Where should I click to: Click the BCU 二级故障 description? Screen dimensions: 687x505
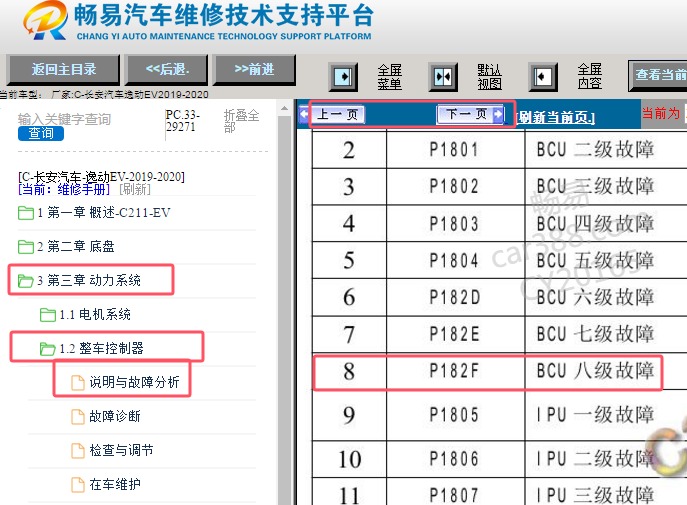pyautogui.click(x=595, y=150)
